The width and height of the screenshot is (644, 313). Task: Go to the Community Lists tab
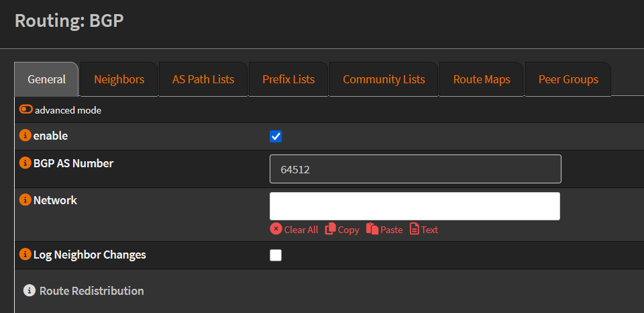tap(384, 79)
